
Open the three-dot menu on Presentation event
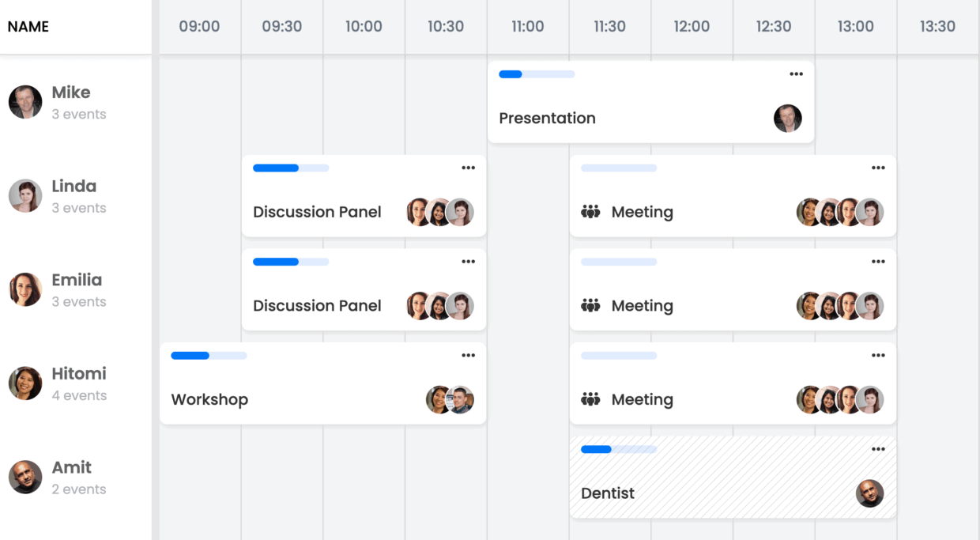pyautogui.click(x=796, y=74)
